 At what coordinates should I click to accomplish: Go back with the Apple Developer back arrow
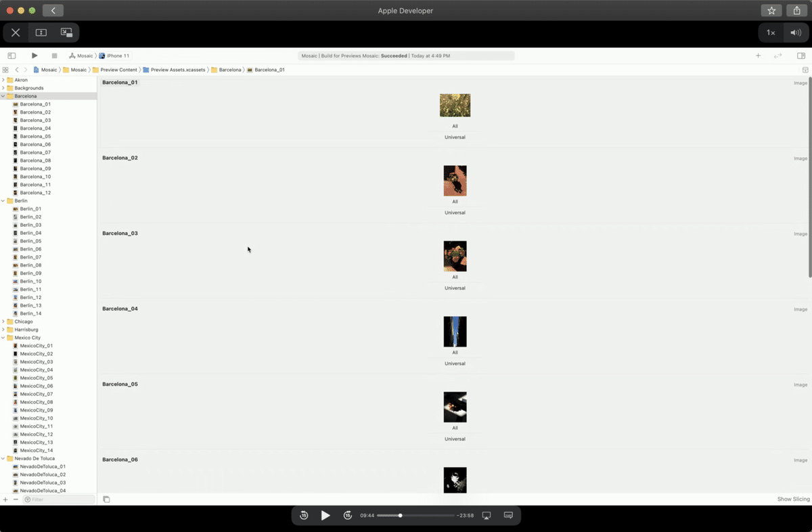pyautogui.click(x=53, y=11)
